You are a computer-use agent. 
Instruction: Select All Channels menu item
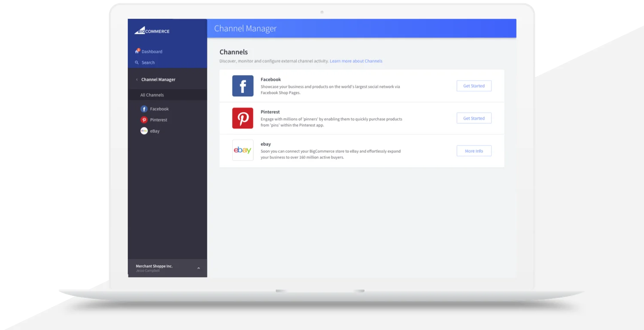(x=167, y=95)
